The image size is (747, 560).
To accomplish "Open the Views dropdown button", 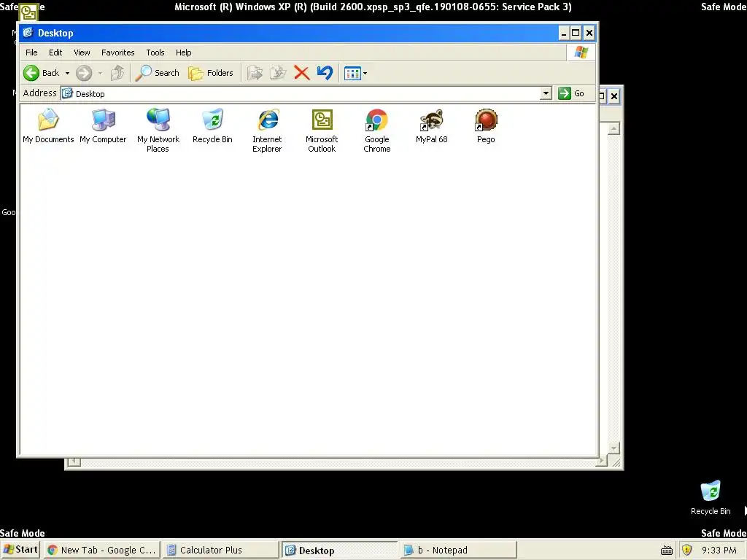I will point(355,74).
